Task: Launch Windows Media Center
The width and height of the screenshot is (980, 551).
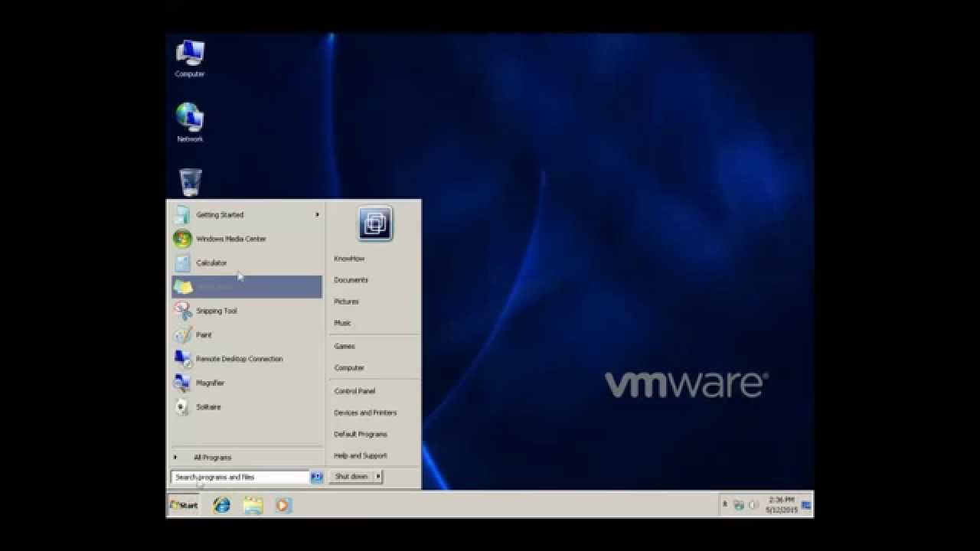Action: [x=247, y=239]
